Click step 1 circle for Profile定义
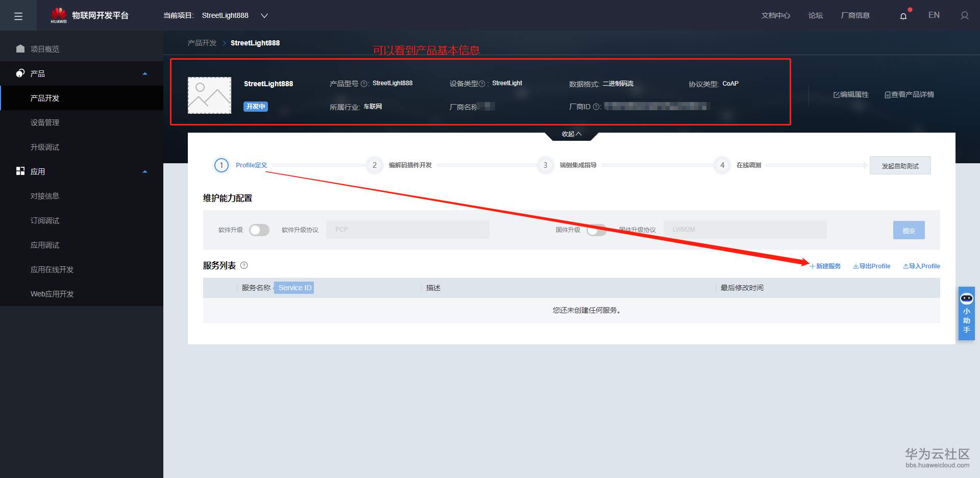Screen dimensions: 980x478 click(222, 165)
